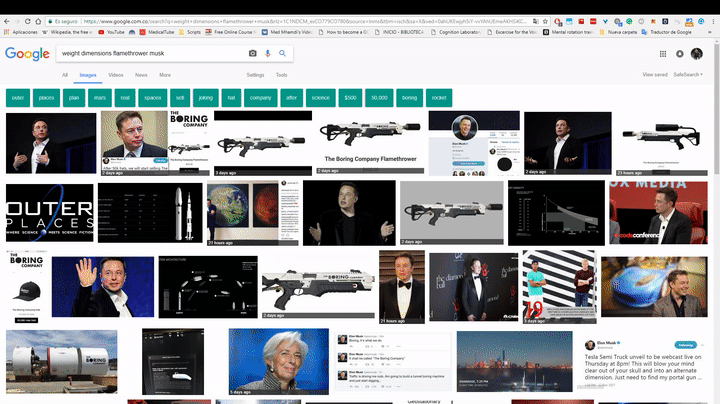720x404 pixels.
Task: Open the Google account profile avatar
Action: [697, 54]
